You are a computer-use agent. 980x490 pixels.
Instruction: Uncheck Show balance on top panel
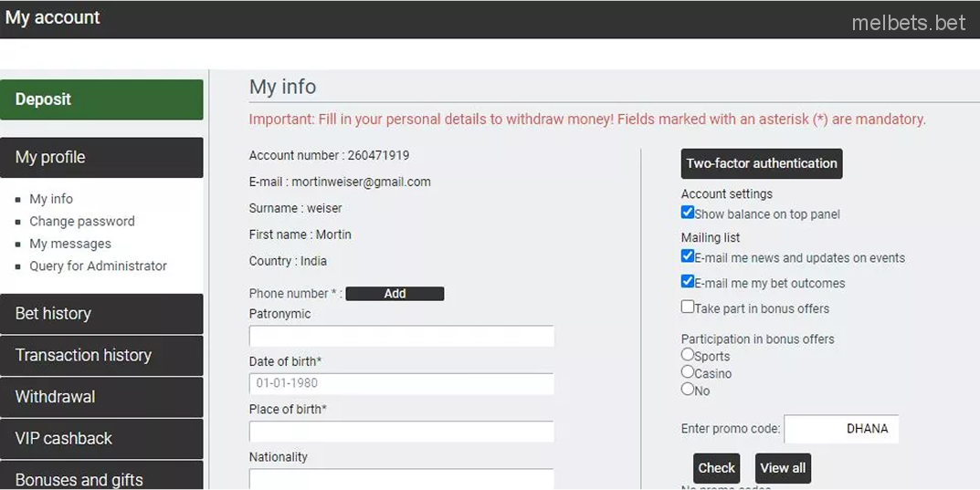pos(688,213)
